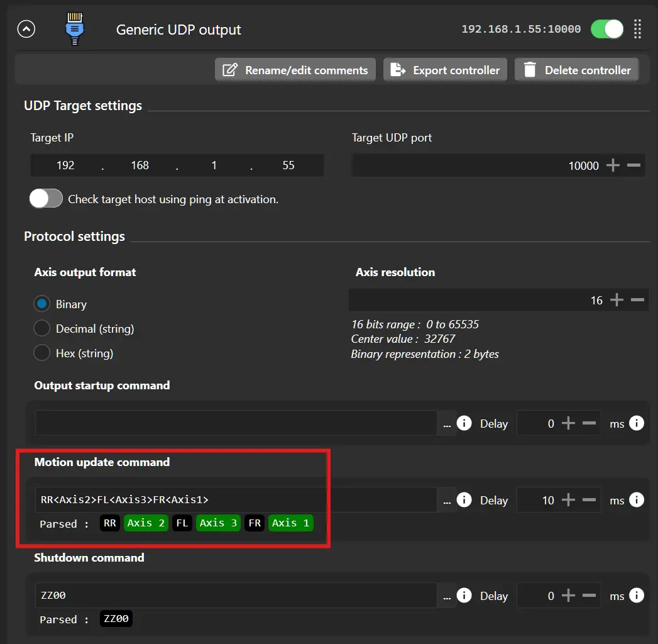Click the parsed FR tag
Image resolution: width=658 pixels, height=644 pixels.
click(x=255, y=523)
